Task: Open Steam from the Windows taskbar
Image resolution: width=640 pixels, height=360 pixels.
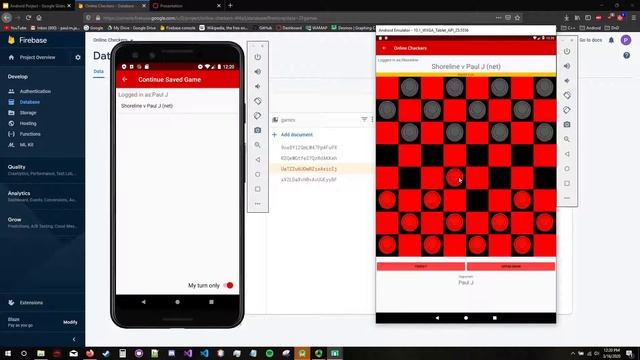Action: [x=107, y=353]
